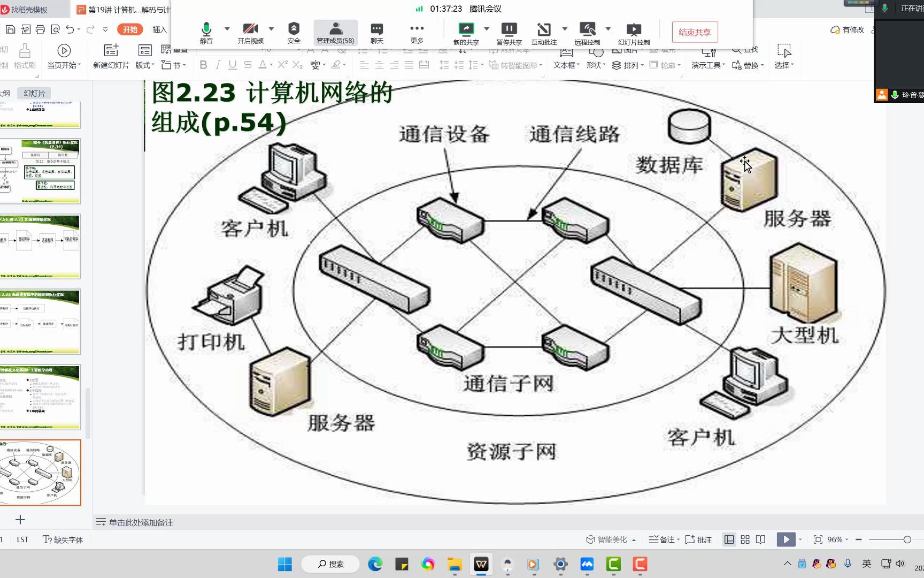Open the meeting chat
The image size is (924, 578).
377,33
